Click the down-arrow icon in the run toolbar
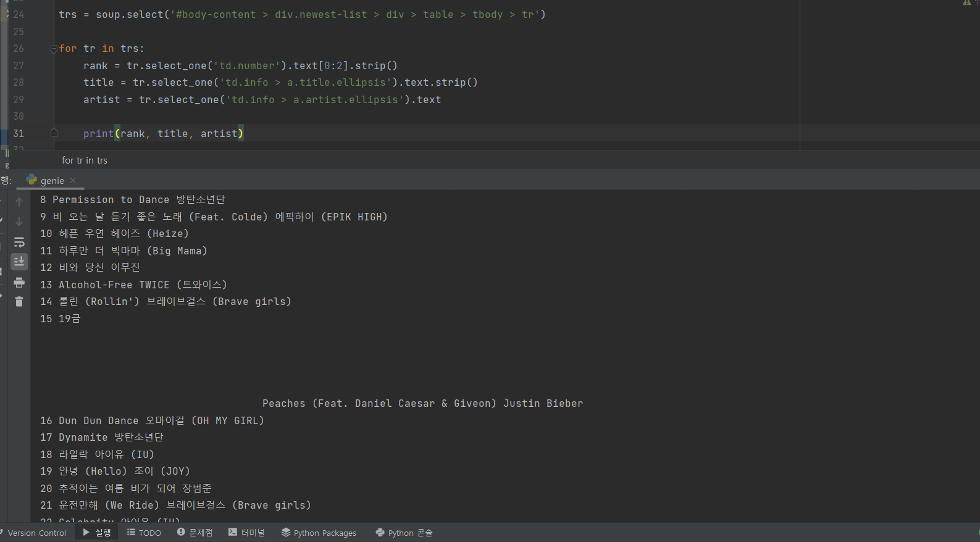Viewport: 980px width, 542px height. (19, 222)
